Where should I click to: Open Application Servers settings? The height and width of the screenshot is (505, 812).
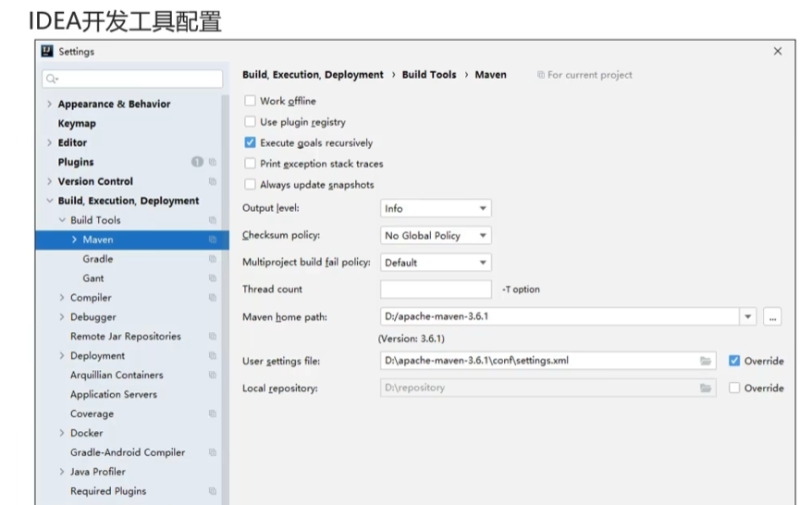[114, 394]
